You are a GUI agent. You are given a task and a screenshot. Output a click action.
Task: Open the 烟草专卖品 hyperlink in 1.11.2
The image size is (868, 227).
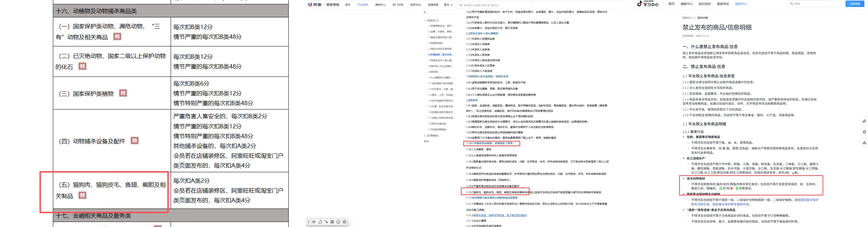click(x=480, y=215)
